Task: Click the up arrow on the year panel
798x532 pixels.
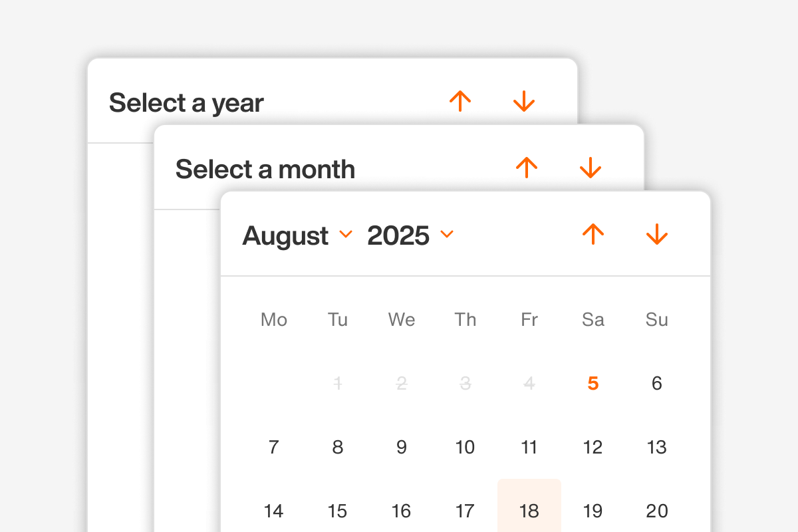Action: pyautogui.click(x=460, y=101)
